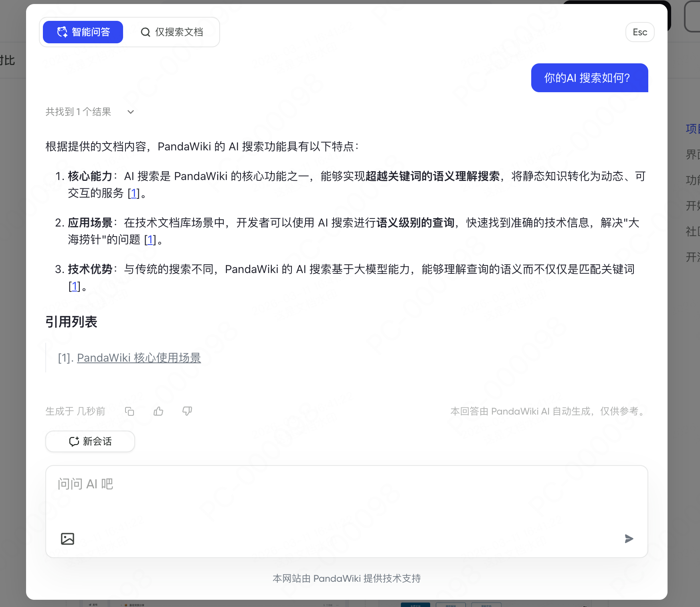Send the message with the arrow icon

click(629, 539)
